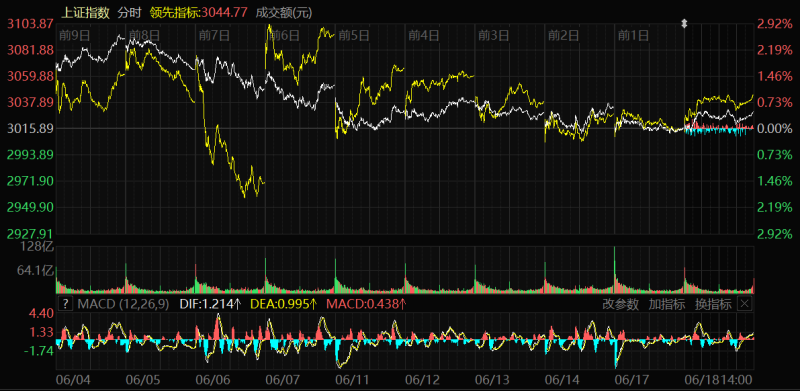Open 改参数 to modify indicator parameters
800x391 pixels.
620,305
